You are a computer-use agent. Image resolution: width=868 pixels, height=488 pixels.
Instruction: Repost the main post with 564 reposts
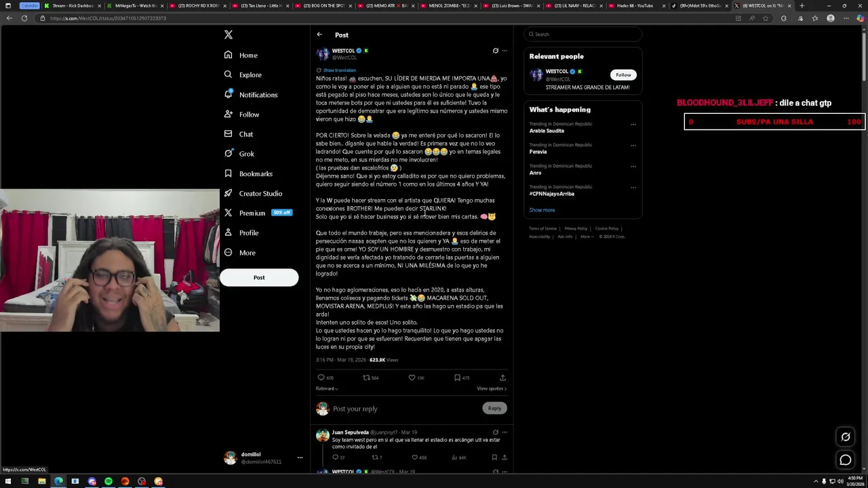click(371, 378)
